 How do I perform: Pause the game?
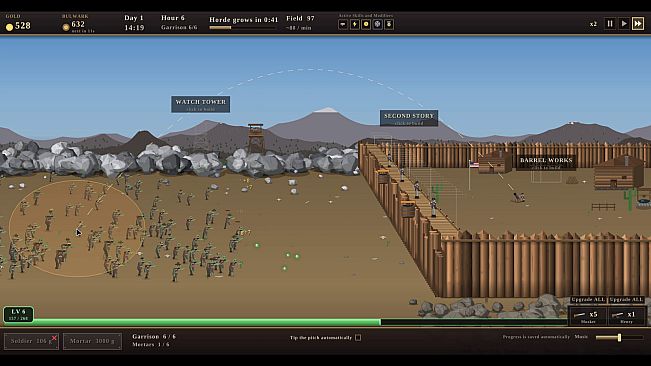coord(610,24)
